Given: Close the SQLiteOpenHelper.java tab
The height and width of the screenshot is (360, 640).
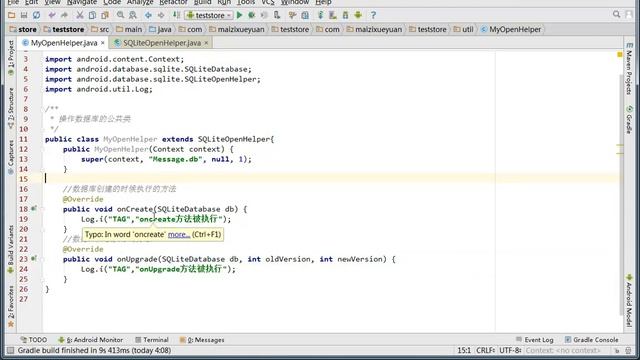Looking at the screenshot, I should (207, 43).
